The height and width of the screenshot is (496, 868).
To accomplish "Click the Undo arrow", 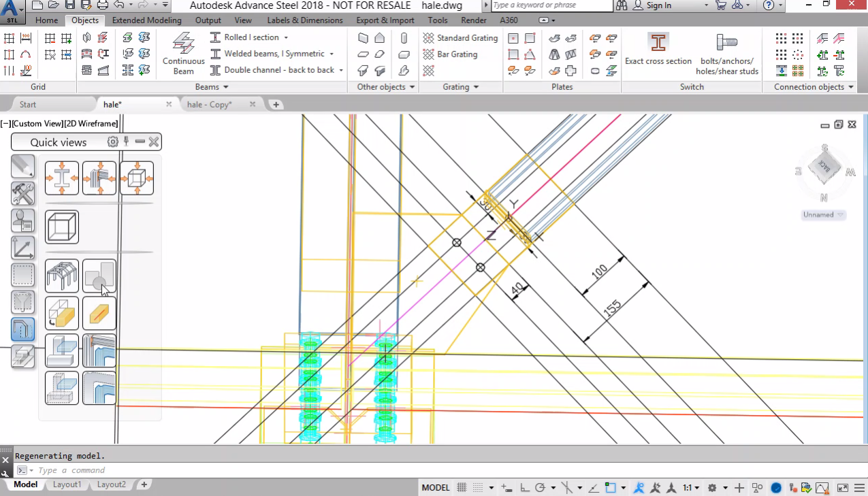I will click(x=118, y=5).
